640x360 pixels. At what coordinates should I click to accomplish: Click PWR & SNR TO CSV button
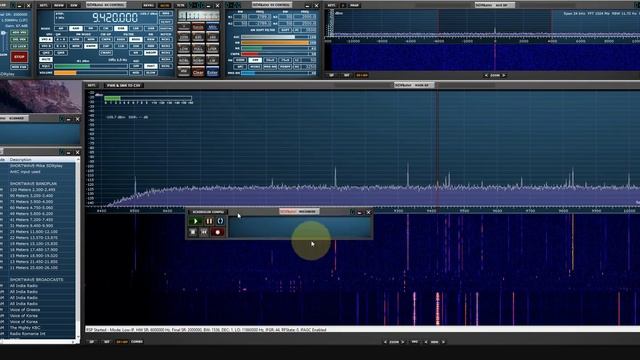(x=123, y=85)
